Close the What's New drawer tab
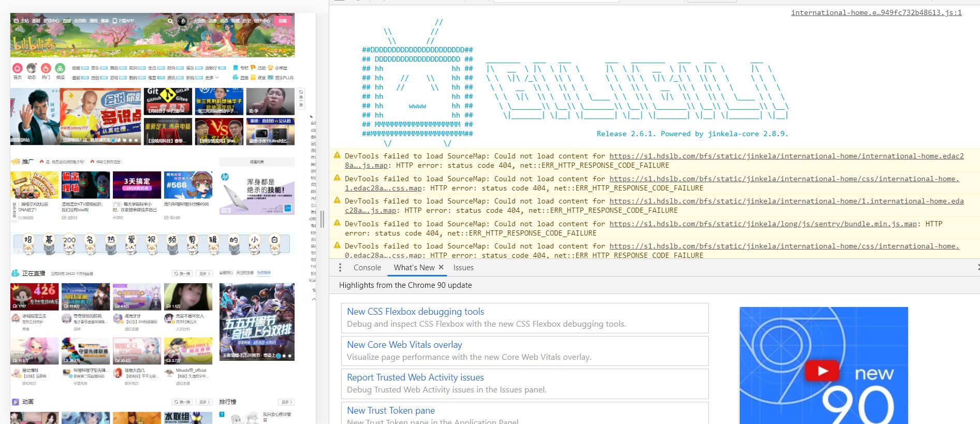The image size is (980, 424). click(441, 267)
